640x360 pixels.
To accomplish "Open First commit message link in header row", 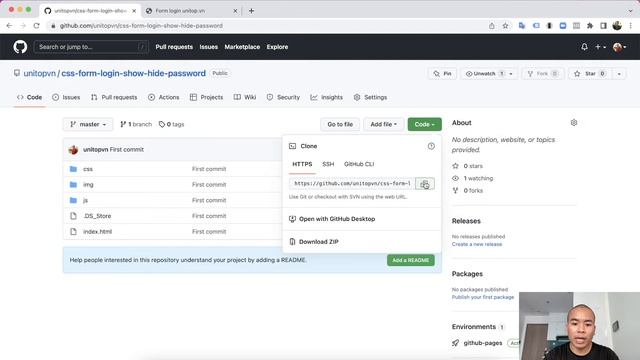I will [x=127, y=149].
